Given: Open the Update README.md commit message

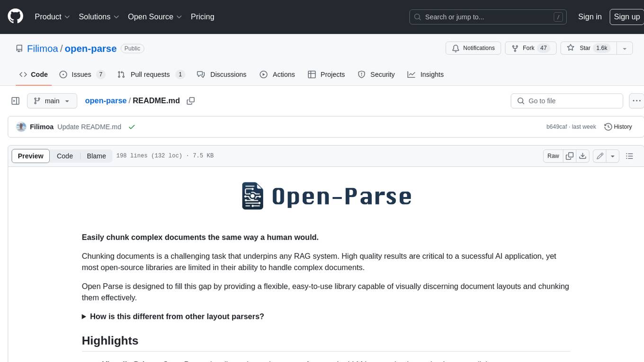Looking at the screenshot, I should 89,127.
